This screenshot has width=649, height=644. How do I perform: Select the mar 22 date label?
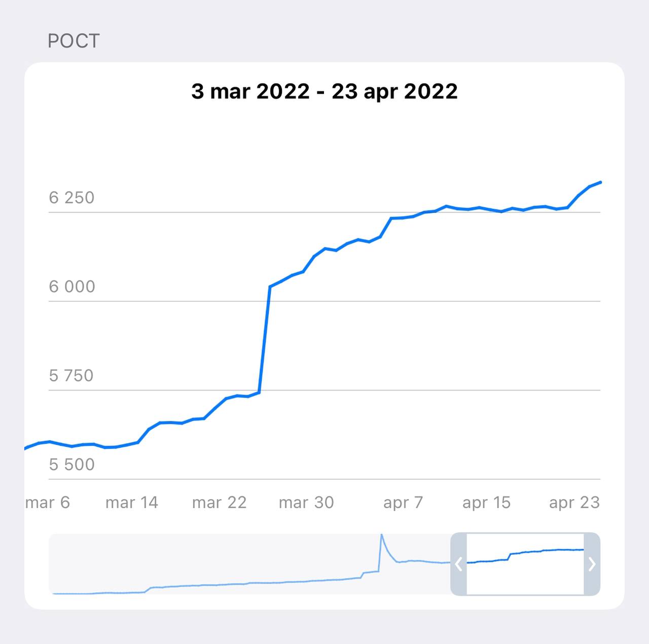point(219,503)
